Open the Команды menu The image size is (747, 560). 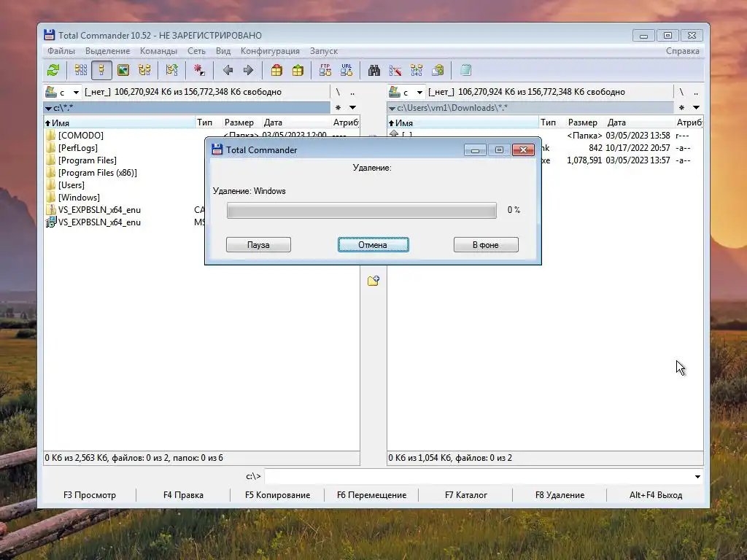tap(158, 51)
